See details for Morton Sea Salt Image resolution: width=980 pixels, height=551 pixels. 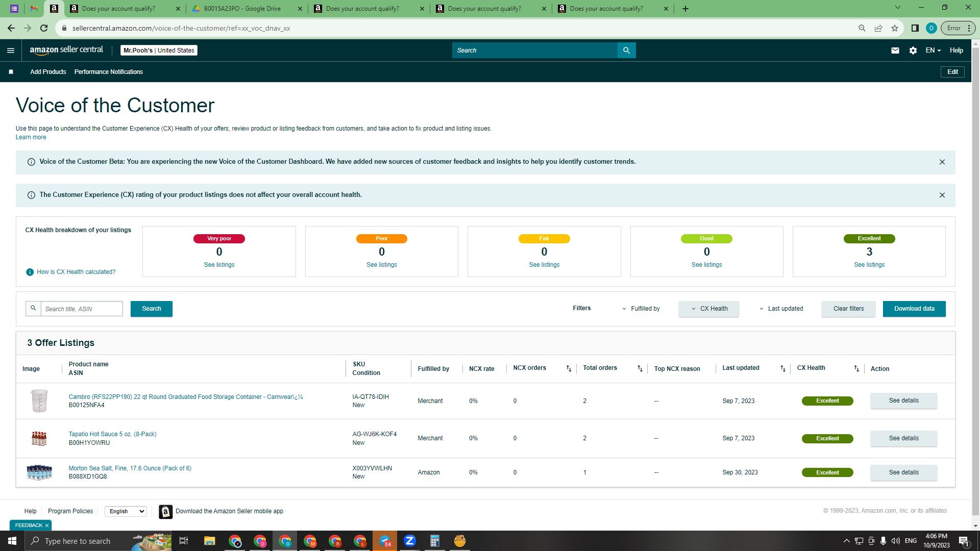tap(903, 473)
